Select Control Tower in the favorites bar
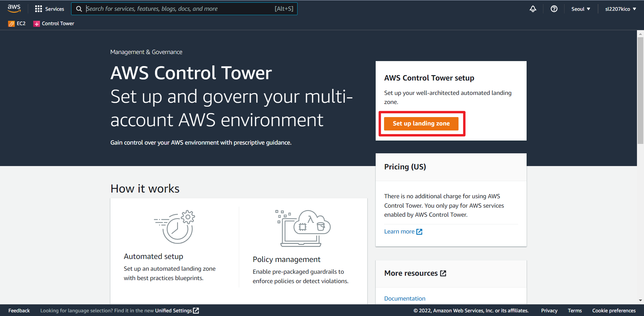This screenshot has height=316, width=644. pos(54,23)
